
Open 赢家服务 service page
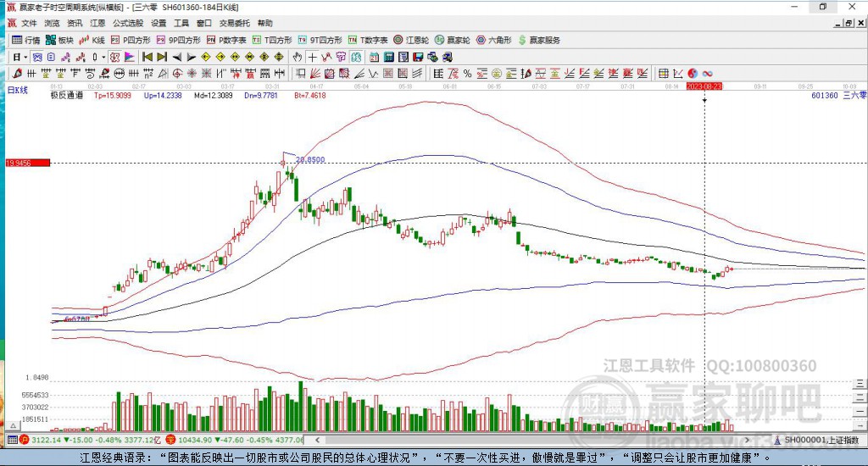(539, 40)
